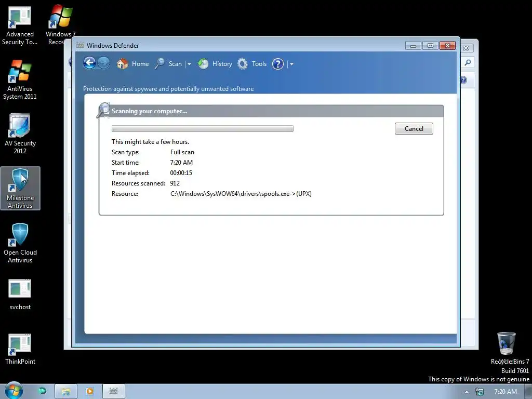Open media player from the taskbar
This screenshot has width=532, height=399.
[89, 391]
